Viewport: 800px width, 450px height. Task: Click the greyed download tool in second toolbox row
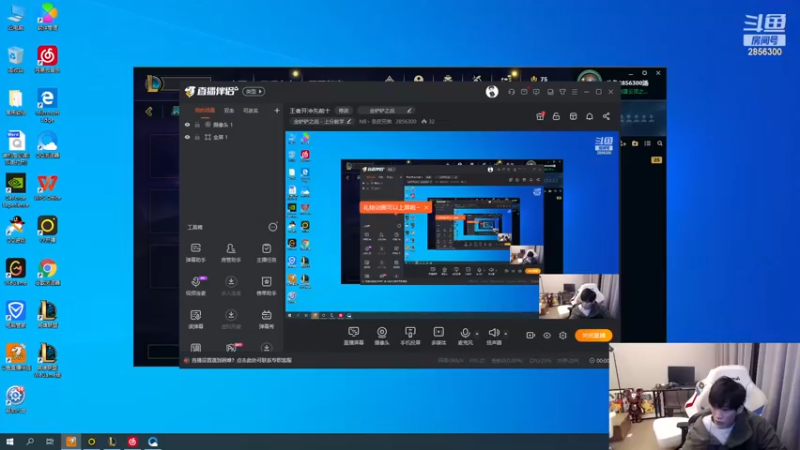pyautogui.click(x=231, y=286)
